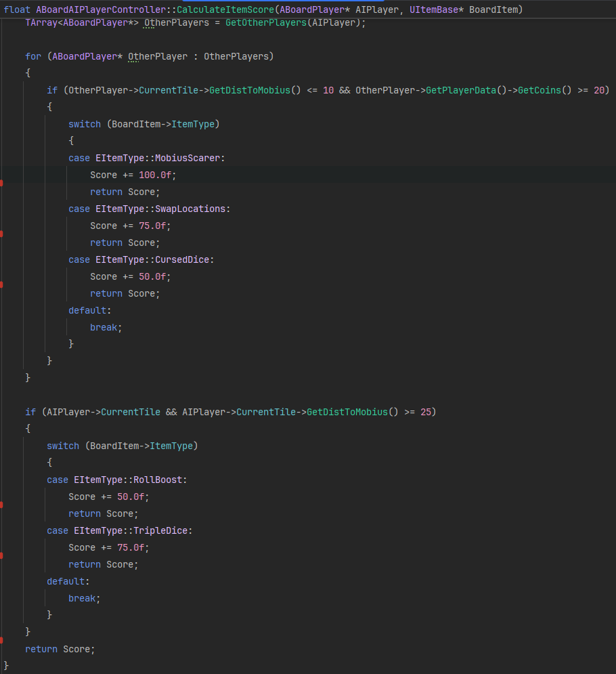Click the red breakpoint marker beside MobiusScarer return
Image resolution: width=616 pixels, height=674 pixels.
point(1,184)
